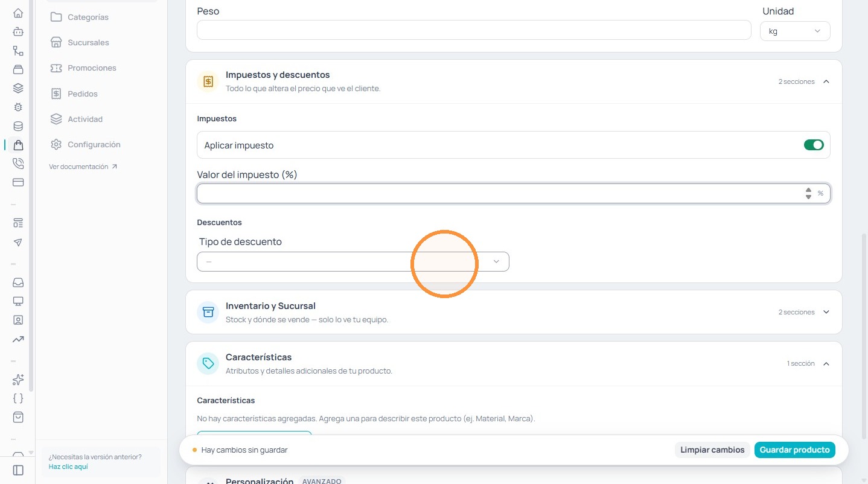The width and height of the screenshot is (868, 484).
Task: Open the monitor screen icon
Action: (18, 301)
